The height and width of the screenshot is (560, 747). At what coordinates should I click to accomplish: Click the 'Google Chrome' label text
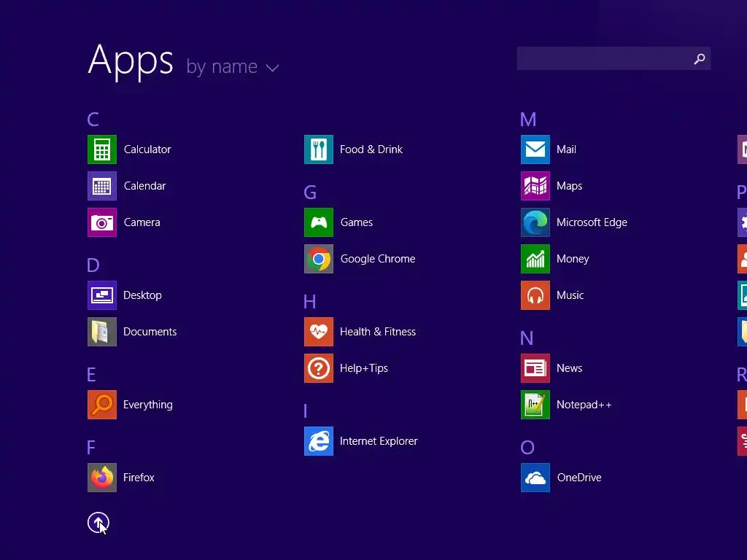(x=378, y=259)
